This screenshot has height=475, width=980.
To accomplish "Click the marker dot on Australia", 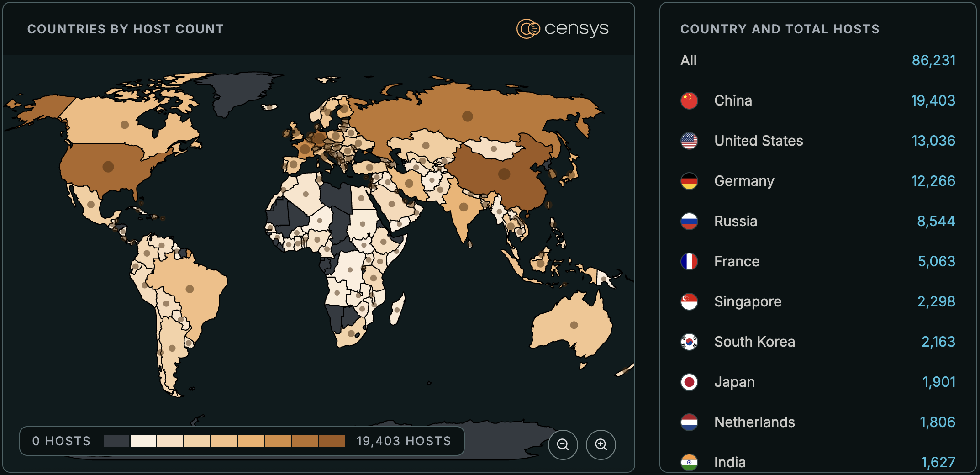I will [574, 325].
